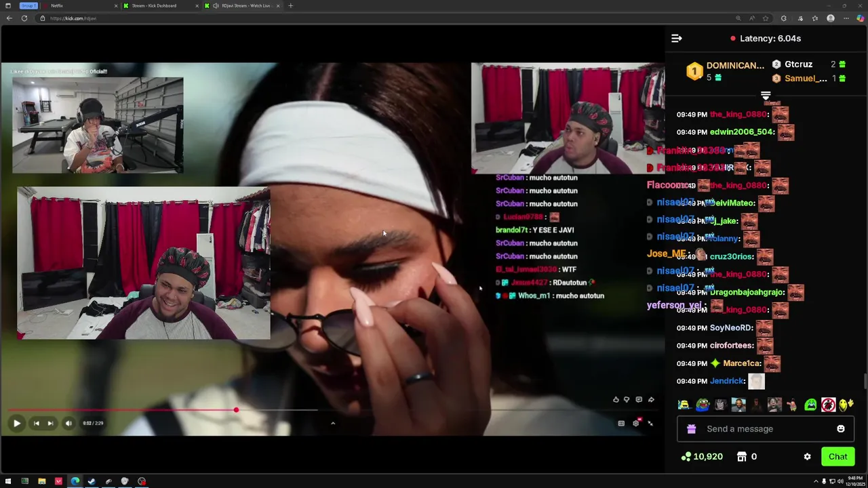868x488 pixels.
Task: Open the browser profile avatar
Action: (831, 18)
